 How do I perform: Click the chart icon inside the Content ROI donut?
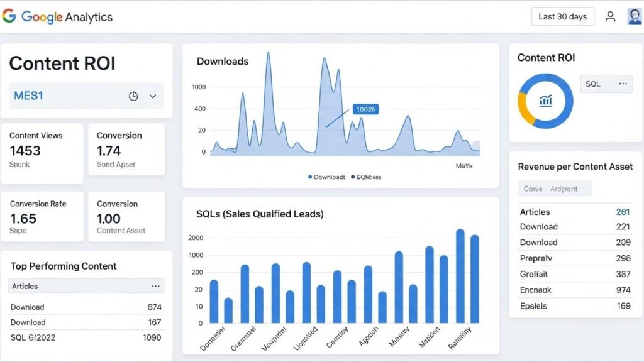tap(546, 101)
